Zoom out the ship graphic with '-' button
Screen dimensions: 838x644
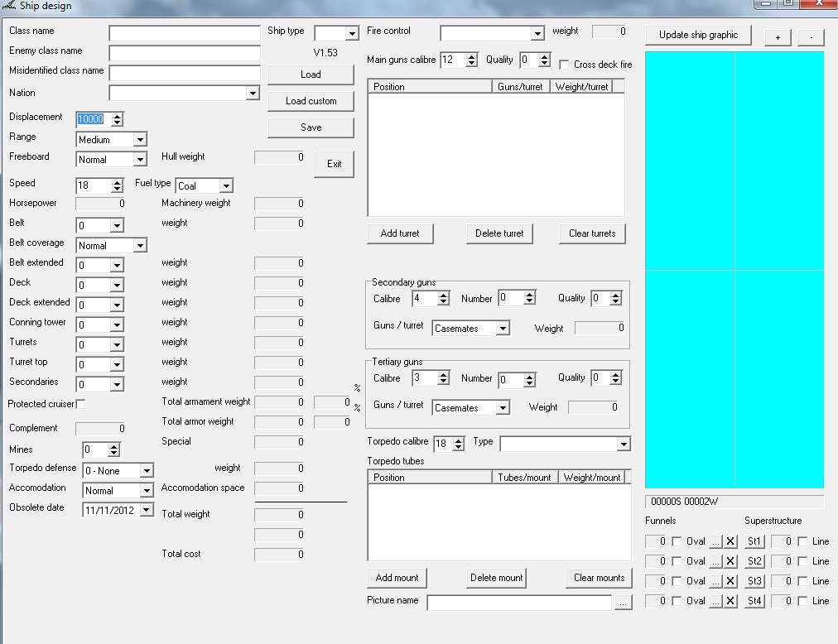click(811, 37)
